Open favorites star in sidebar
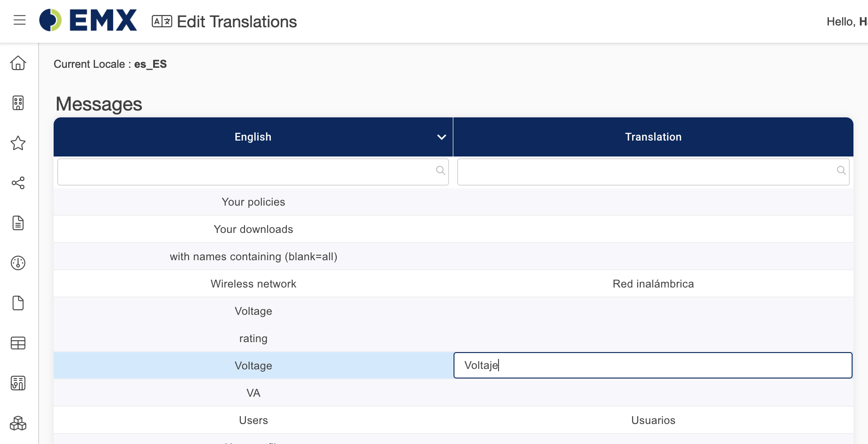Screen dimensions: 868x444 [x=18, y=143]
